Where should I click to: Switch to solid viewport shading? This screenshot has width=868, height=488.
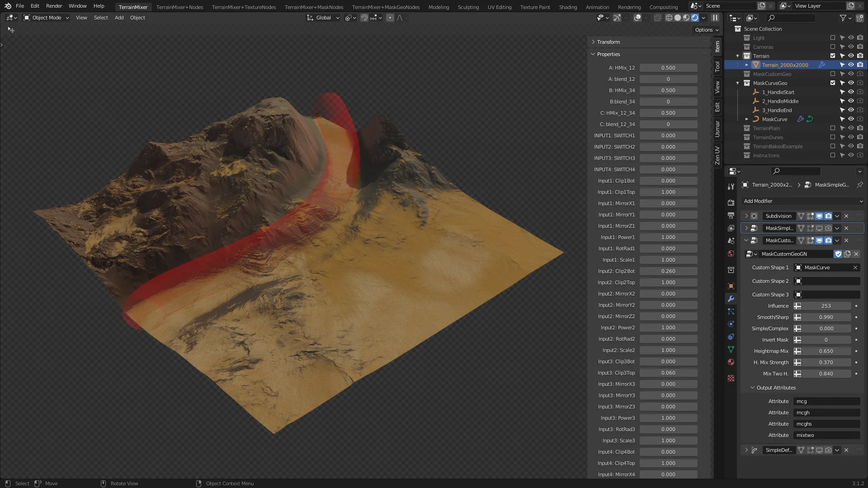tap(677, 18)
